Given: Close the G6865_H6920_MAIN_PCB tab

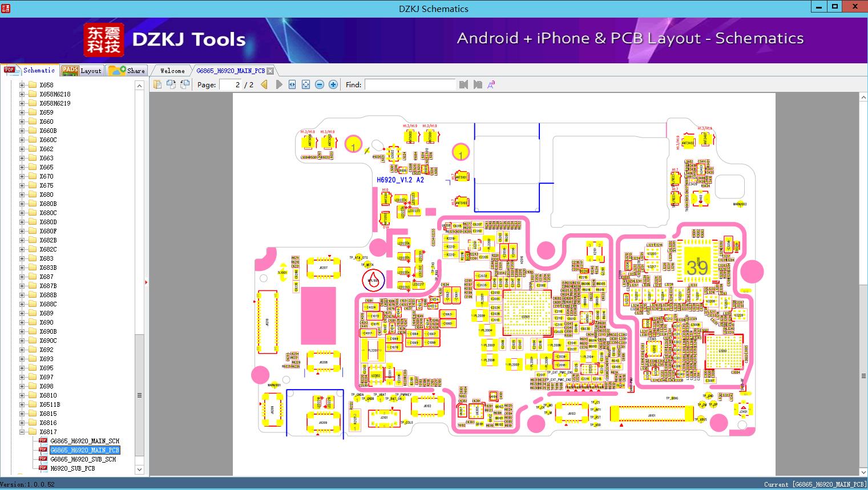Looking at the screenshot, I should tap(271, 71).
